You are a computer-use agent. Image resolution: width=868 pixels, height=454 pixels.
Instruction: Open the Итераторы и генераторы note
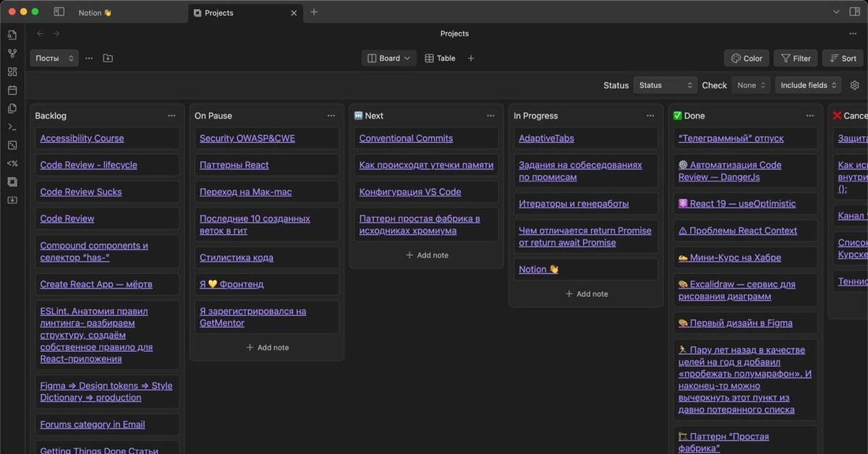coord(574,204)
